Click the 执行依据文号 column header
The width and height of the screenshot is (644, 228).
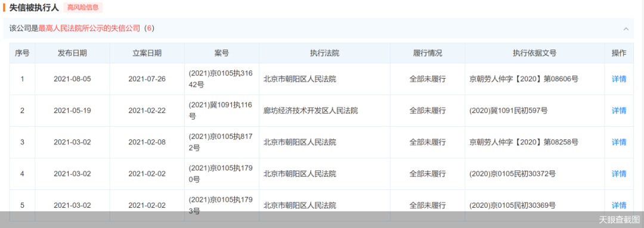534,54
